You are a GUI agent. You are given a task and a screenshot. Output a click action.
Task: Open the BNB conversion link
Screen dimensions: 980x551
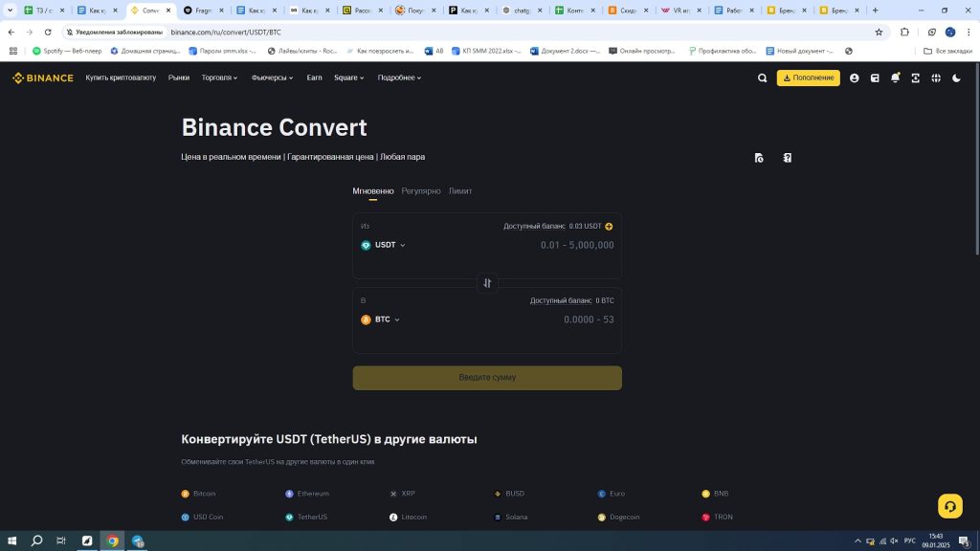point(715,494)
